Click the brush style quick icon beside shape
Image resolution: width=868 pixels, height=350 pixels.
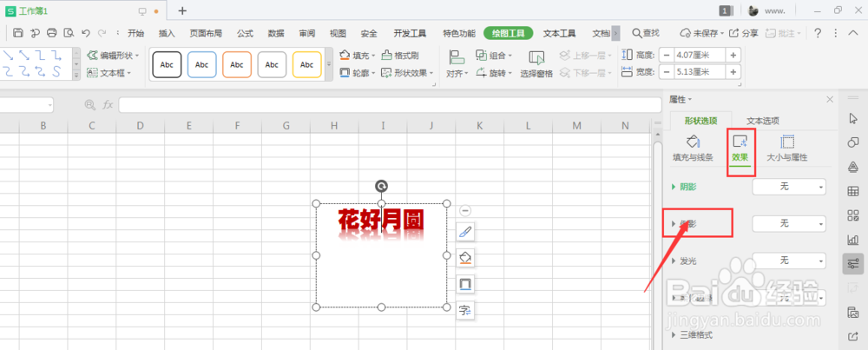pyautogui.click(x=465, y=232)
